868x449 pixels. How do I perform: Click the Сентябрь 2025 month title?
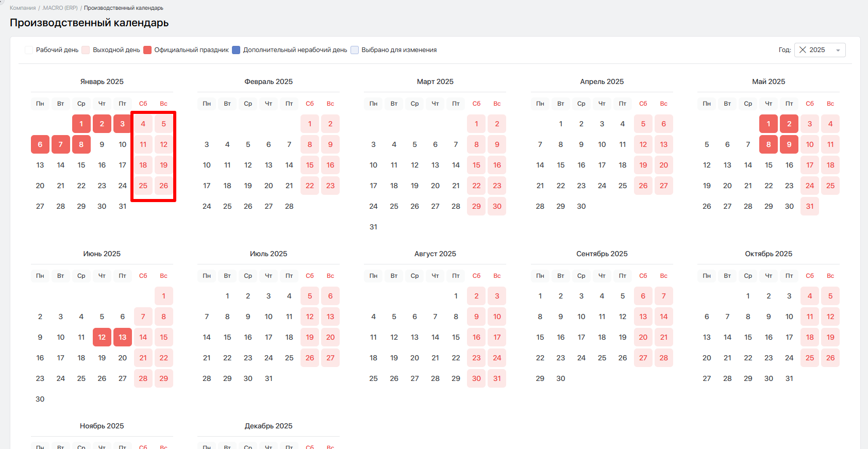602,254
